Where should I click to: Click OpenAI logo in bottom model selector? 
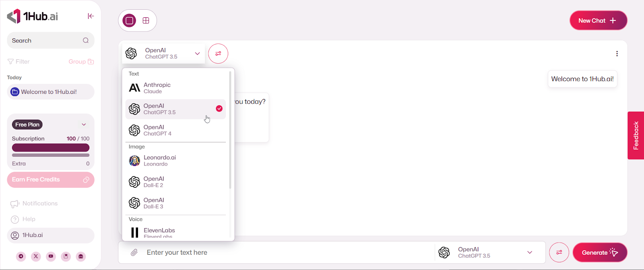pyautogui.click(x=444, y=253)
